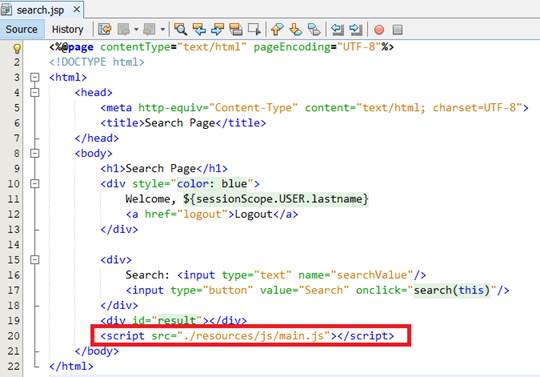Image resolution: width=540 pixels, height=377 pixels.
Task: Switch to the History view
Action: pyautogui.click(x=68, y=29)
